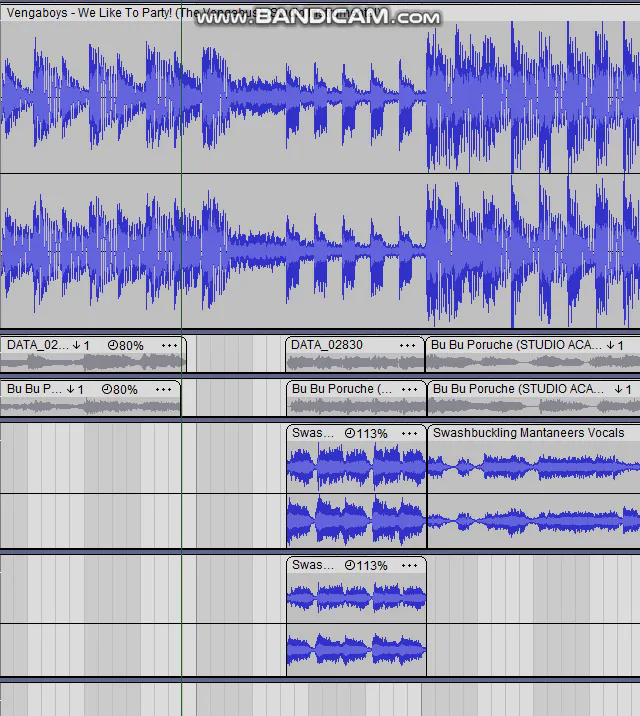The image size is (640, 716).
Task: Select the Swashbuckling Mantaneers Vocals clip title
Action: [x=528, y=432]
